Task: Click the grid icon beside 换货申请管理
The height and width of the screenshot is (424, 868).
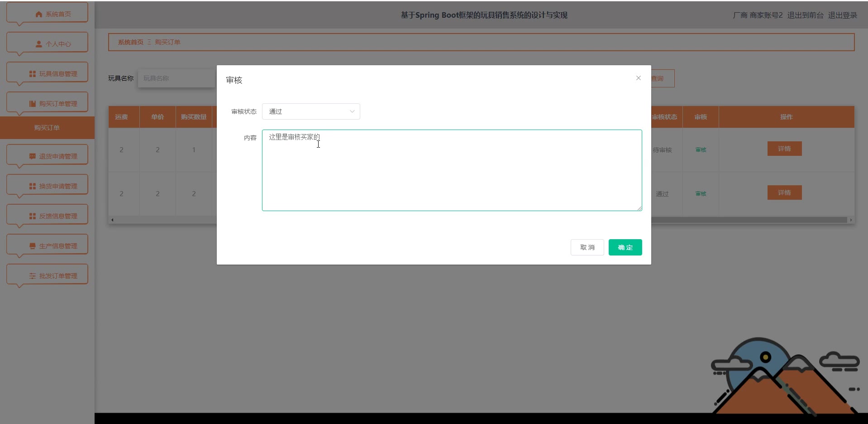Action: [33, 186]
